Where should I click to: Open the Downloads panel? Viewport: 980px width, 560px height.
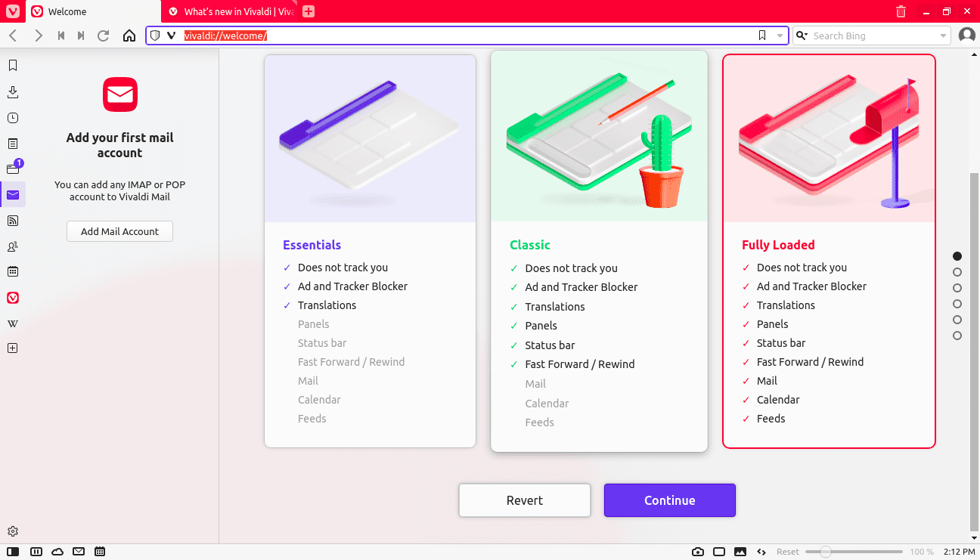13,92
